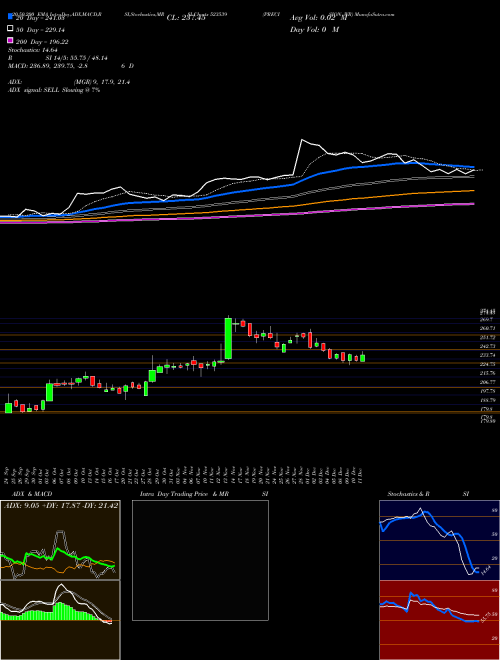Click the blue Stochastics chart panel

coord(439,540)
